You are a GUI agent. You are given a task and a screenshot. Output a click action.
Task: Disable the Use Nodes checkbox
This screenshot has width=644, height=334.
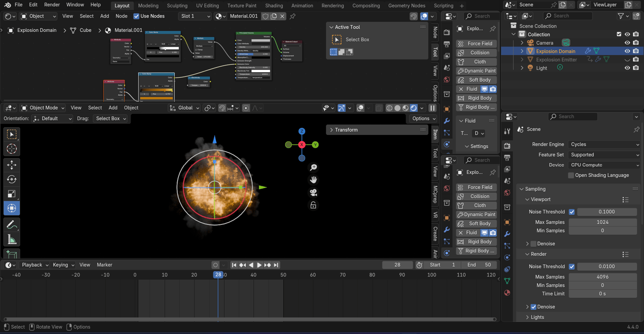click(137, 16)
